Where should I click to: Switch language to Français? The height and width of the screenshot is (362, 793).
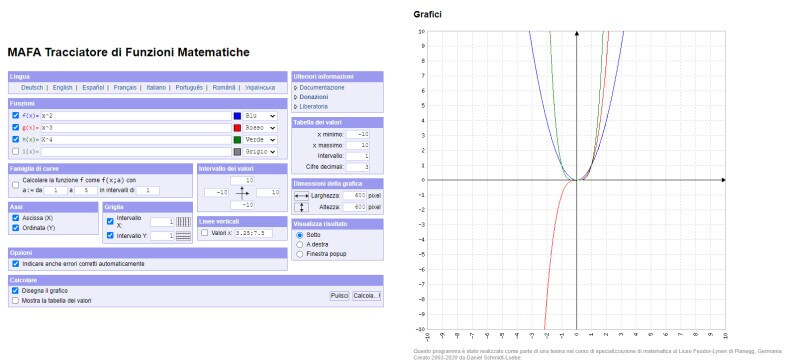(x=125, y=87)
